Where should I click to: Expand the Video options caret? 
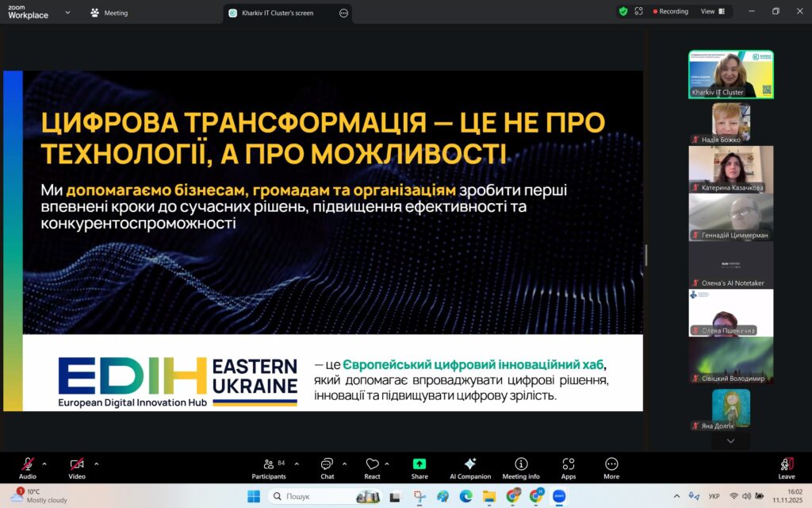(x=97, y=464)
